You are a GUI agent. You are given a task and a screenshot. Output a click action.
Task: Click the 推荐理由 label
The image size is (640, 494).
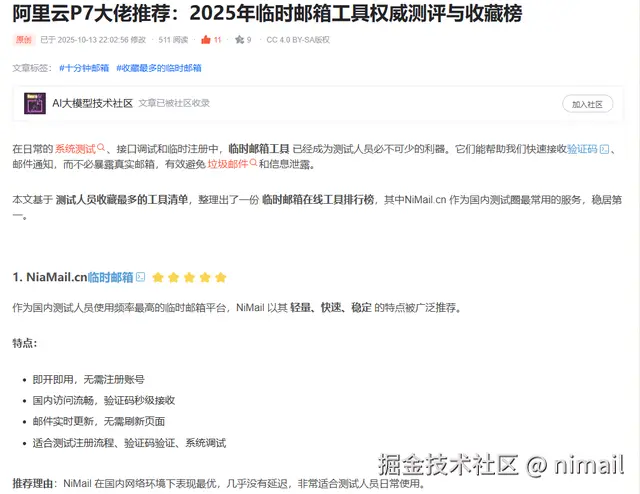(33, 484)
